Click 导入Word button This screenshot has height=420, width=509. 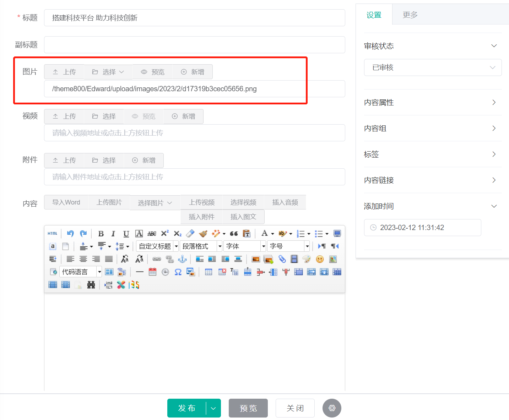(x=66, y=202)
